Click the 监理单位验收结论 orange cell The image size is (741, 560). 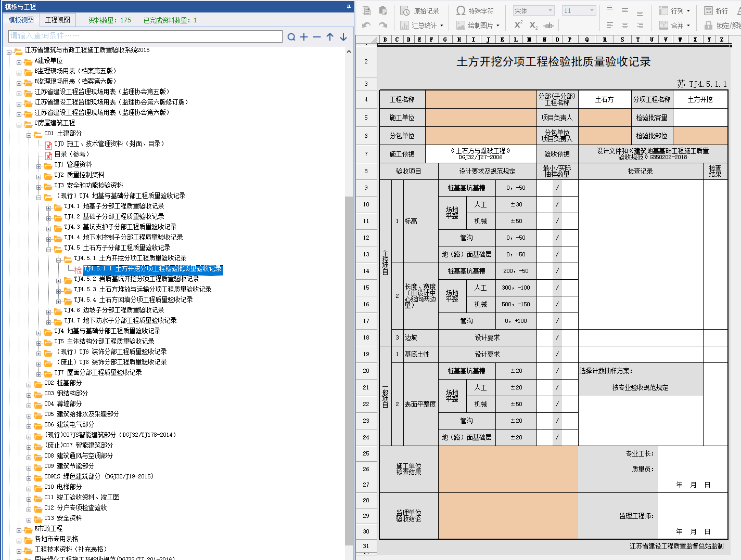[x=508, y=516]
